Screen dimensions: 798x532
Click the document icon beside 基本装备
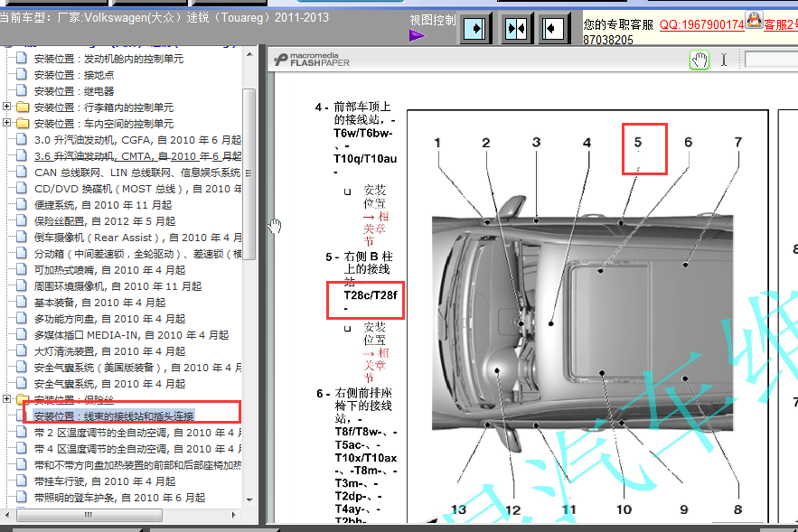22,302
